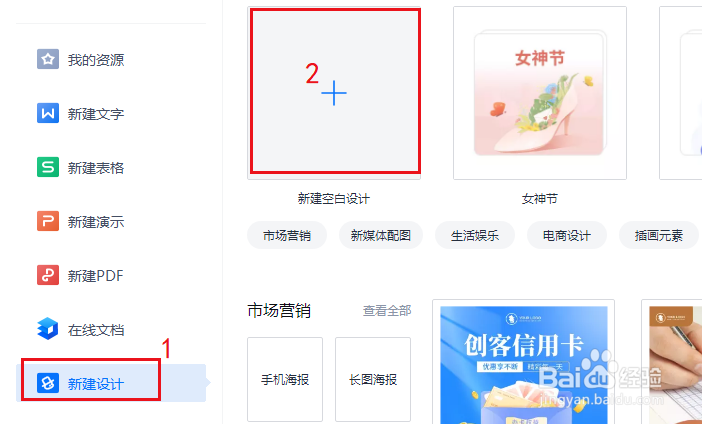Click the blue W new document icon
This screenshot has width=702, height=424.
click(48, 113)
